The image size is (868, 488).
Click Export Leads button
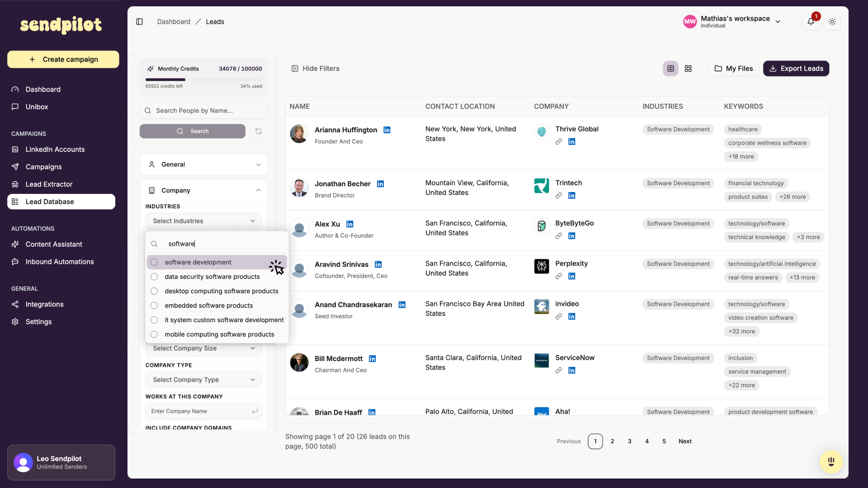coord(796,69)
